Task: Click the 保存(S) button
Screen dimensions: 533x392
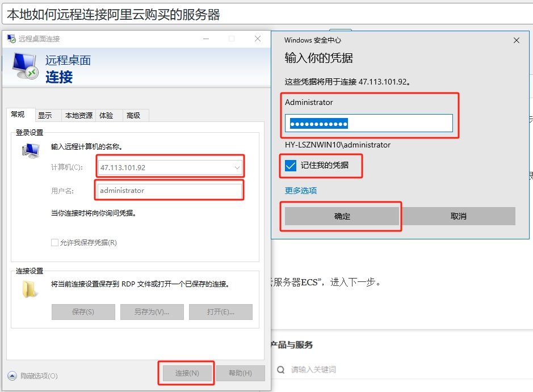Action: click(83, 312)
